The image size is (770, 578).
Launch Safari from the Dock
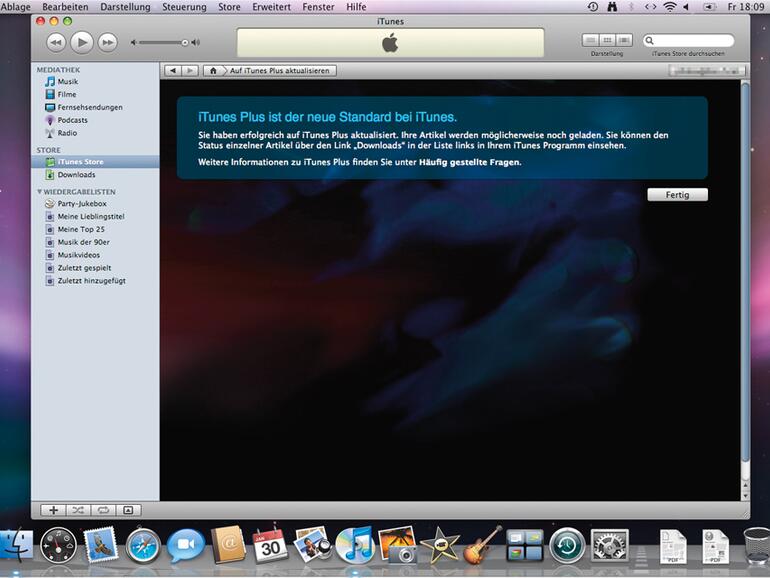tap(143, 546)
